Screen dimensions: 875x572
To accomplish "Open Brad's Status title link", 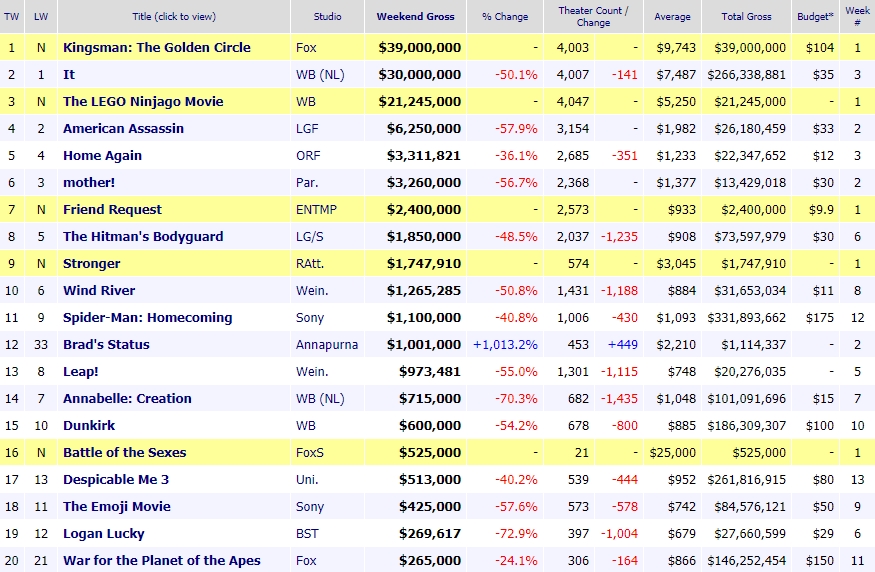I will (106, 344).
